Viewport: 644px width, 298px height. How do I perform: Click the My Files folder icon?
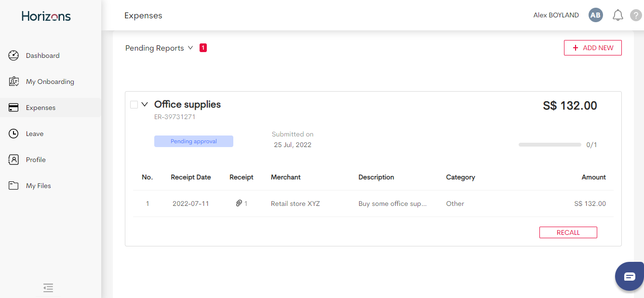[x=13, y=186]
